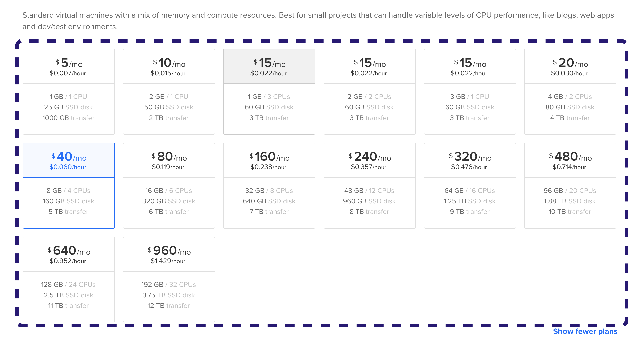The image size is (644, 340).
Task: Select the $640/mo 128 GB plan
Action: coord(69,279)
